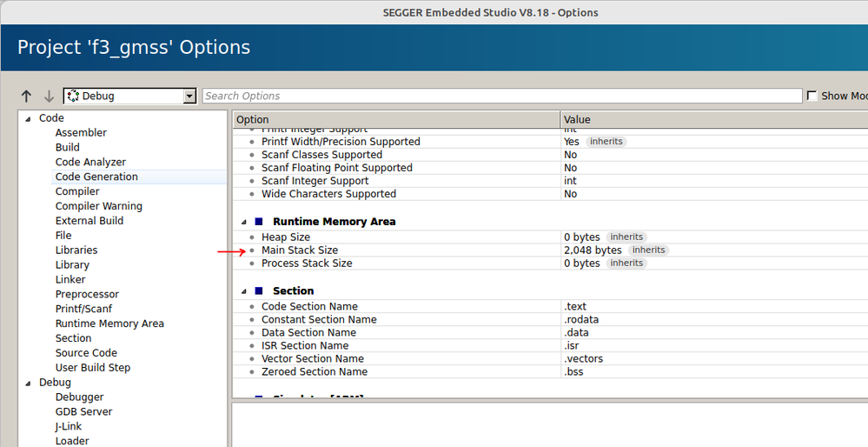The width and height of the screenshot is (868, 447).
Task: Select Scanf Classes Supported option
Action: click(x=321, y=155)
